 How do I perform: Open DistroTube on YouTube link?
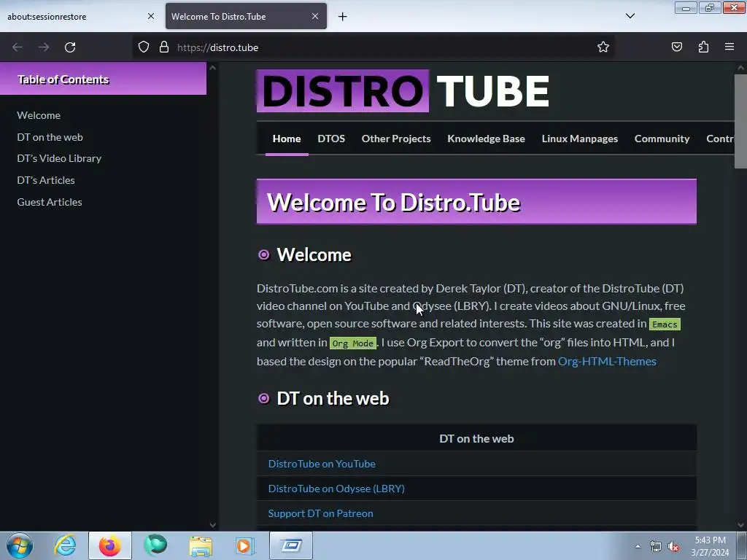322,464
